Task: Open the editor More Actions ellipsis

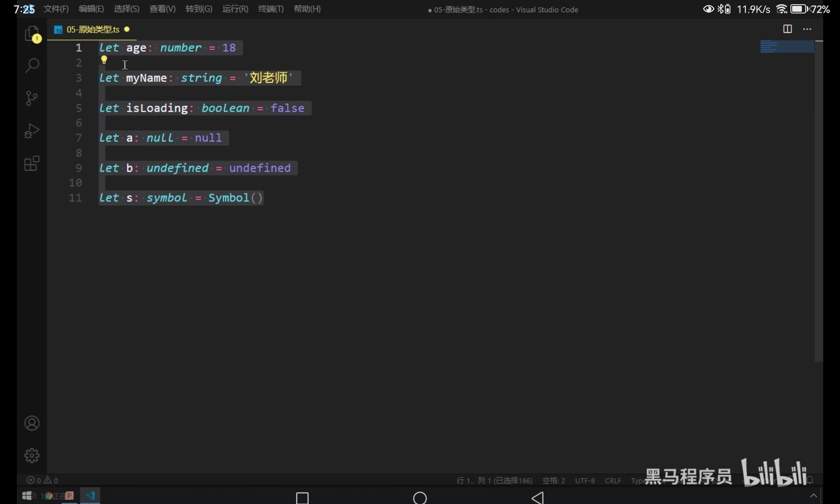Action: point(807,29)
